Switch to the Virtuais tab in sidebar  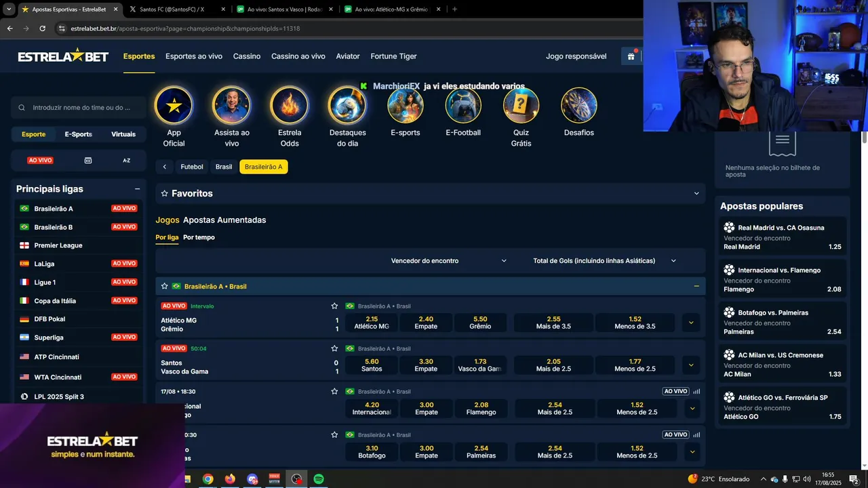(123, 134)
